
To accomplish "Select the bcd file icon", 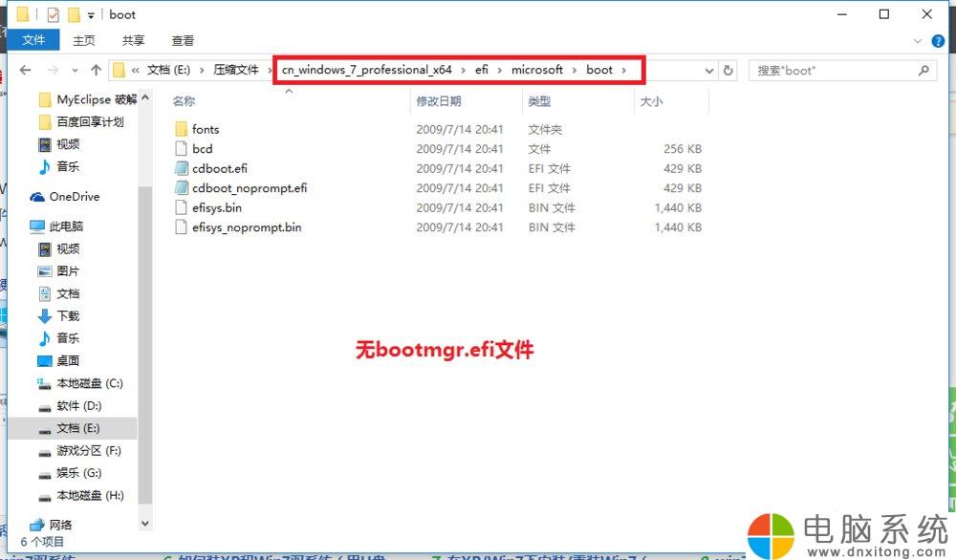I will click(181, 149).
